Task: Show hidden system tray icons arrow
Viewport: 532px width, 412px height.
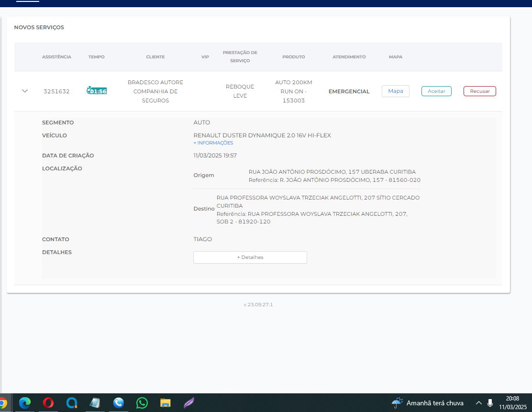Action: [x=478, y=403]
